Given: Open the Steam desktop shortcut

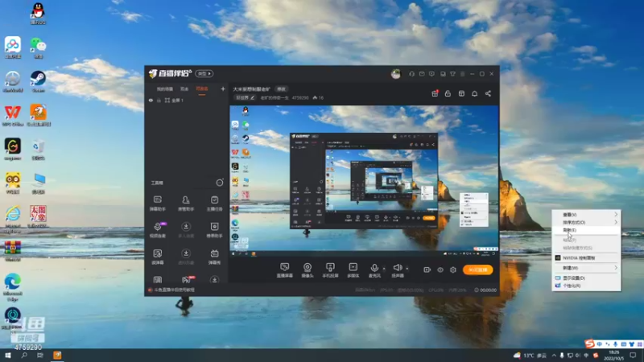Looking at the screenshot, I should tap(38, 81).
